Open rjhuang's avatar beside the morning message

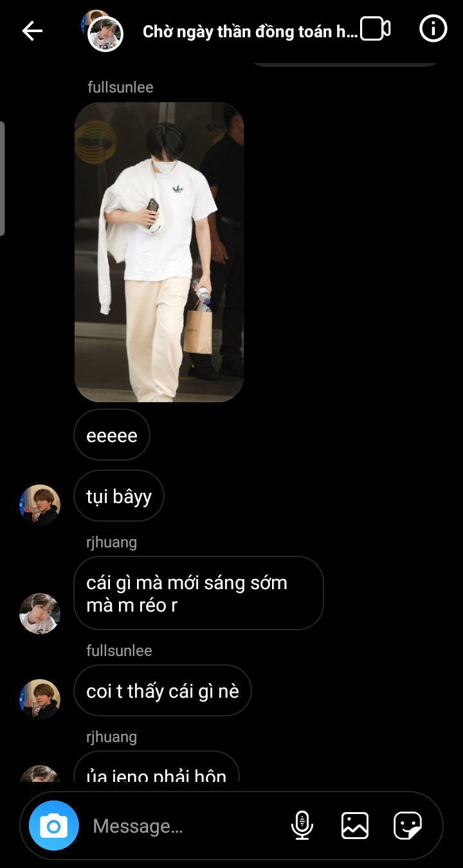[x=40, y=614]
